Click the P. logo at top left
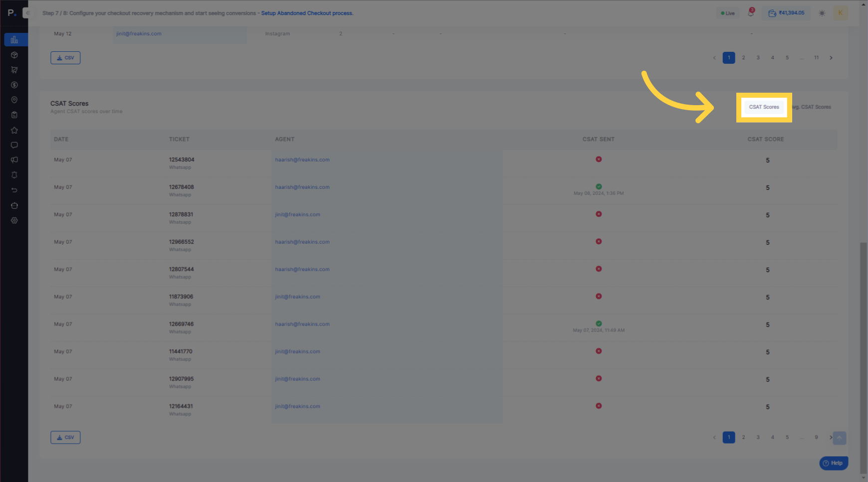The width and height of the screenshot is (868, 482). [11, 13]
